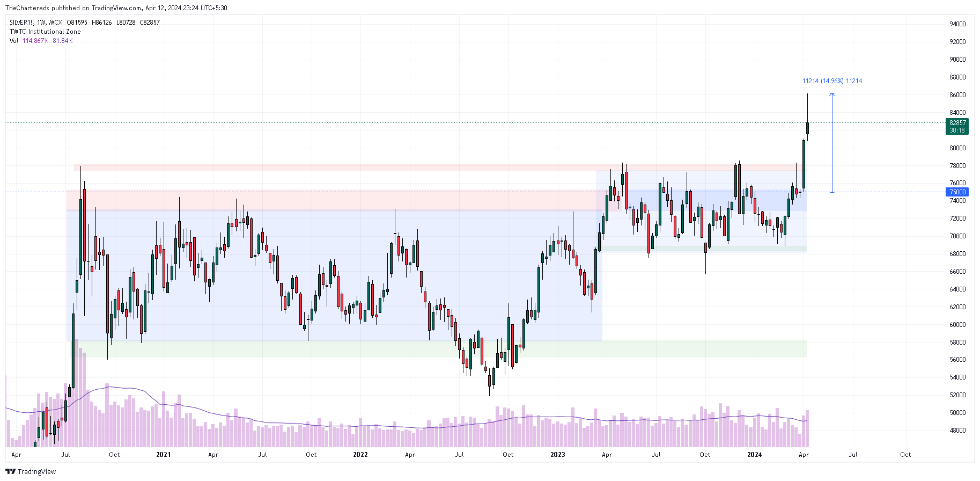Click the current price tag 82857
Image resolution: width=980 pixels, height=481 pixels.
tap(957, 123)
